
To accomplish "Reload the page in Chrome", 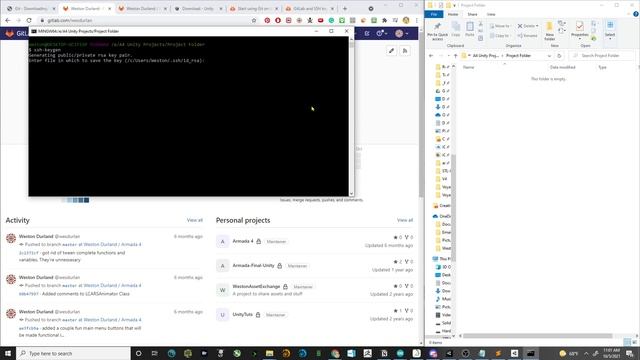I will coord(29,20).
